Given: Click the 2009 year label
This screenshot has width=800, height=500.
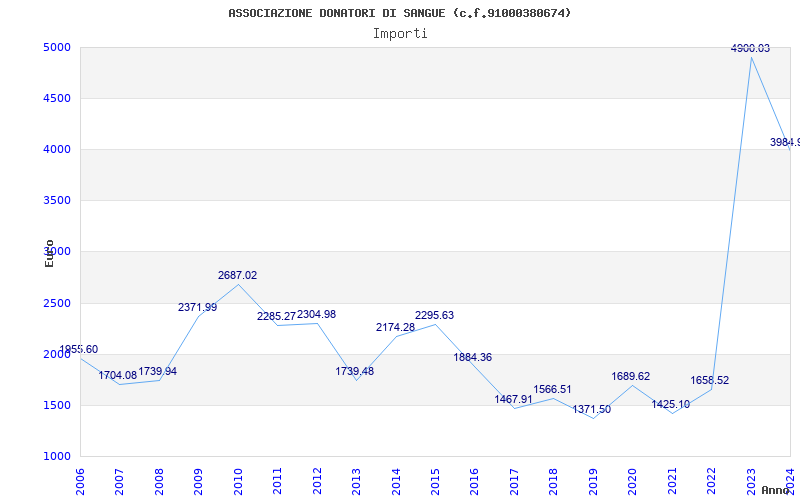Looking at the screenshot, I should [198, 482].
